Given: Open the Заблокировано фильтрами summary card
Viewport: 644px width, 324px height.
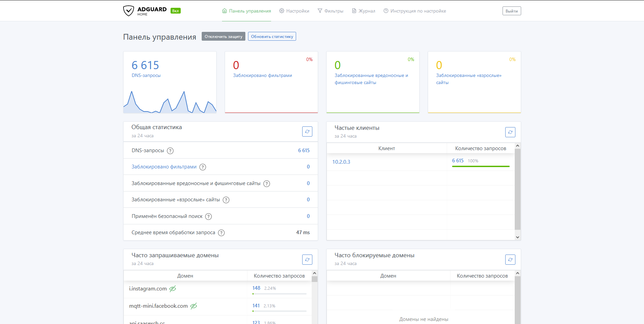Looking at the screenshot, I should [271, 82].
